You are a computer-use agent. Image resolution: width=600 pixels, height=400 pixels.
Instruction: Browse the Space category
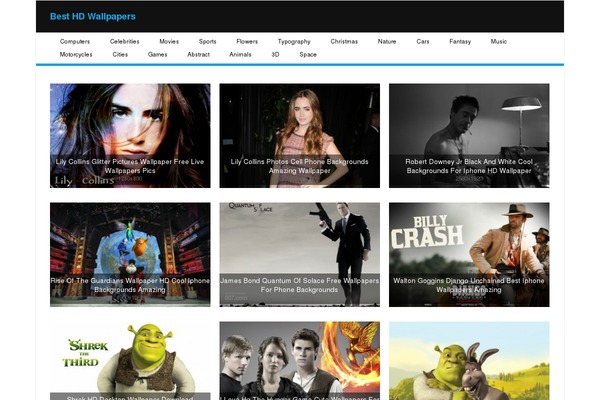point(308,54)
